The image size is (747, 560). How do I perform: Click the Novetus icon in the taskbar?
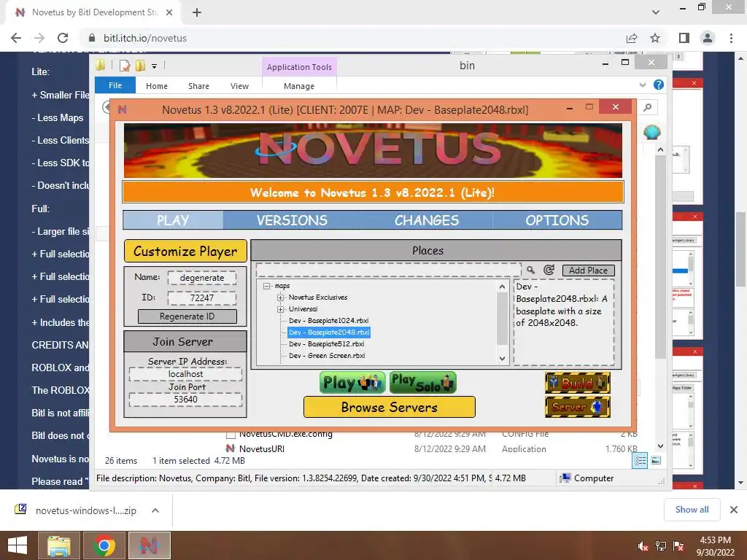pos(149,545)
